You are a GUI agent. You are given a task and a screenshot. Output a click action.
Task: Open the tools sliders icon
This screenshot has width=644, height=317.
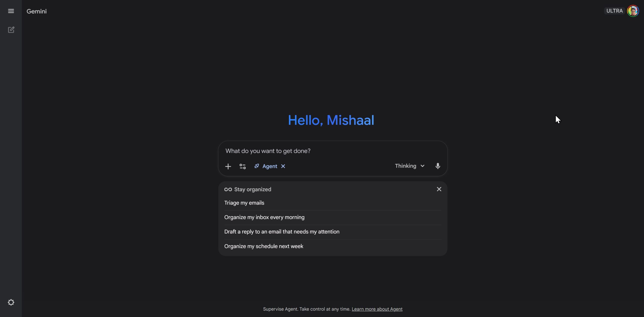tap(243, 166)
